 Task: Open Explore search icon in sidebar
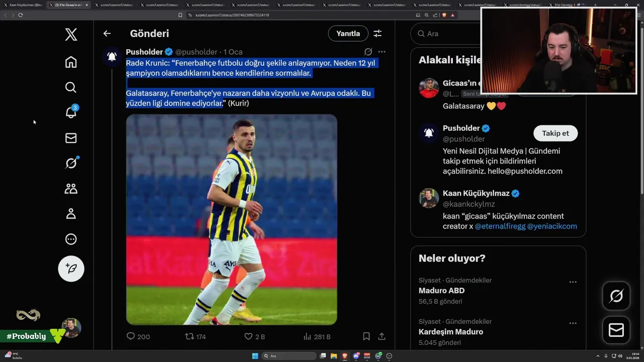pyautogui.click(x=71, y=87)
